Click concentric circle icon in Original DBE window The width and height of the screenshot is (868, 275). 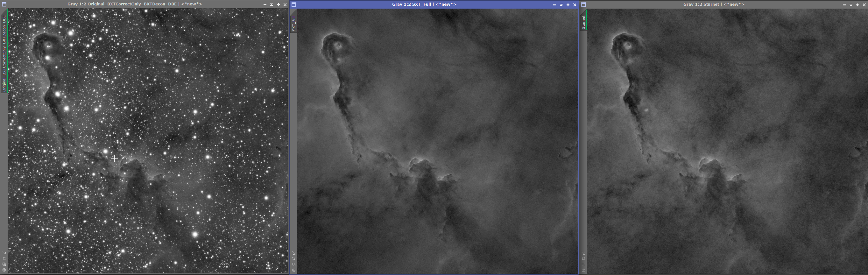4,270
